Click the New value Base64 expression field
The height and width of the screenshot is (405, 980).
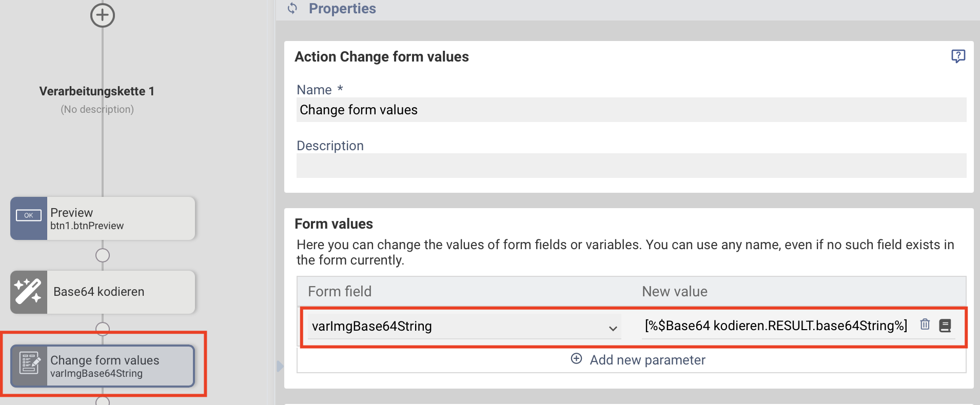pyautogui.click(x=776, y=326)
